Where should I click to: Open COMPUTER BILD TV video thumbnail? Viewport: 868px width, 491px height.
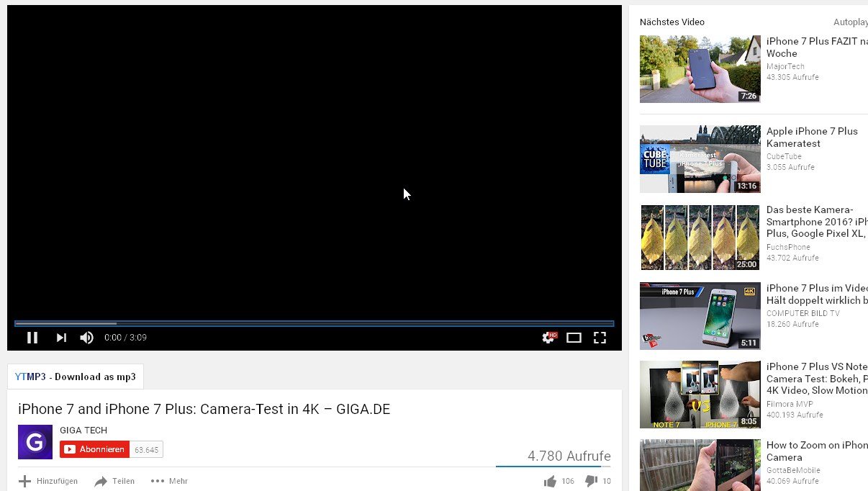tap(700, 316)
